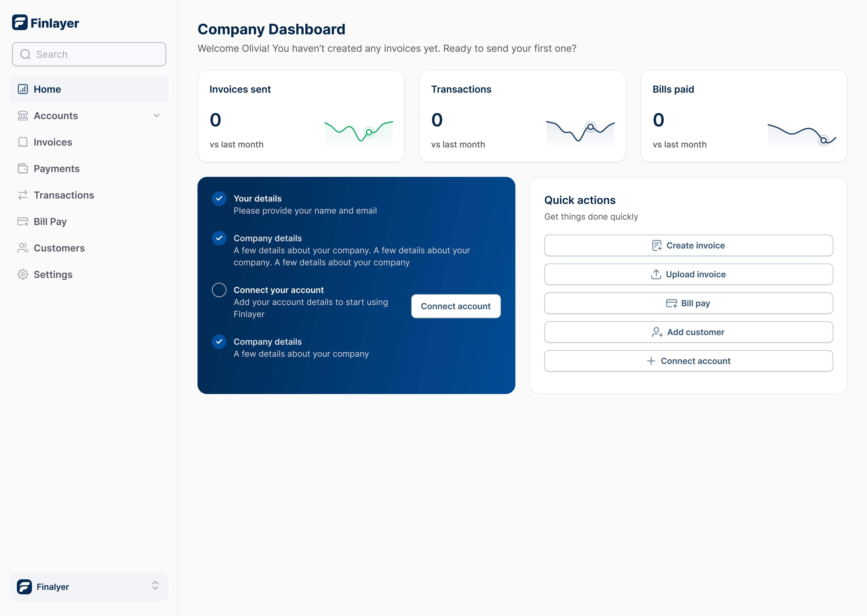Expand the Accounts section chevron
Screen dimensions: 867x616
coord(156,116)
